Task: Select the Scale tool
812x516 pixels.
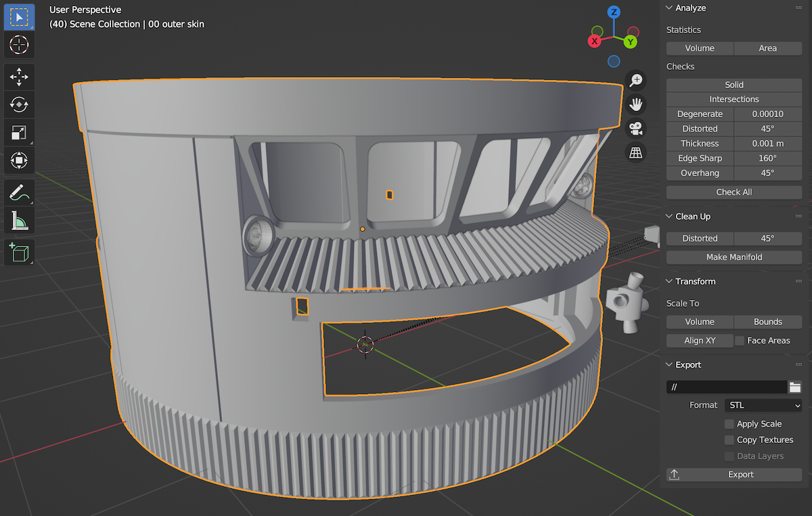Action: [x=19, y=133]
